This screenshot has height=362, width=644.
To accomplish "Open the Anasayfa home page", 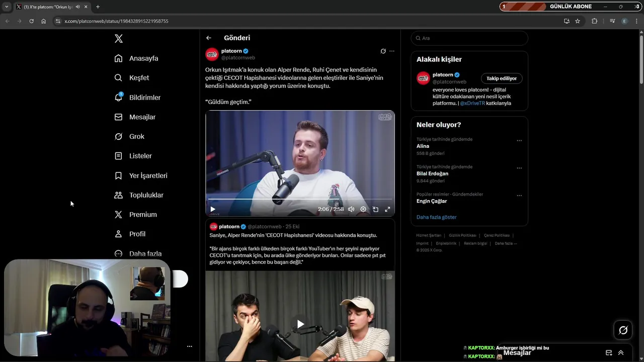I will (x=136, y=58).
